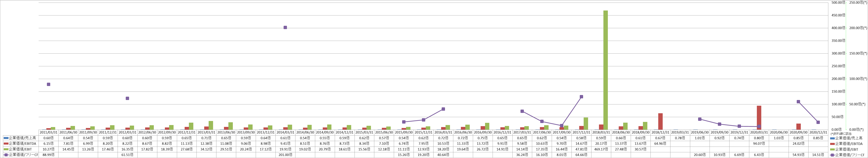
Task: Click the red swatch of right legend 企業価値/EBITDA
Action: coord(832,144)
